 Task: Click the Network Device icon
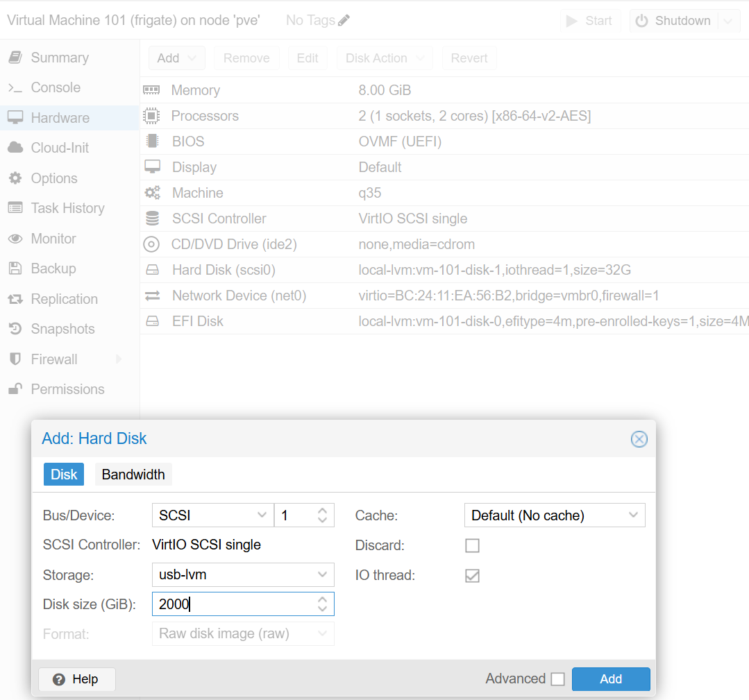pyautogui.click(x=153, y=296)
